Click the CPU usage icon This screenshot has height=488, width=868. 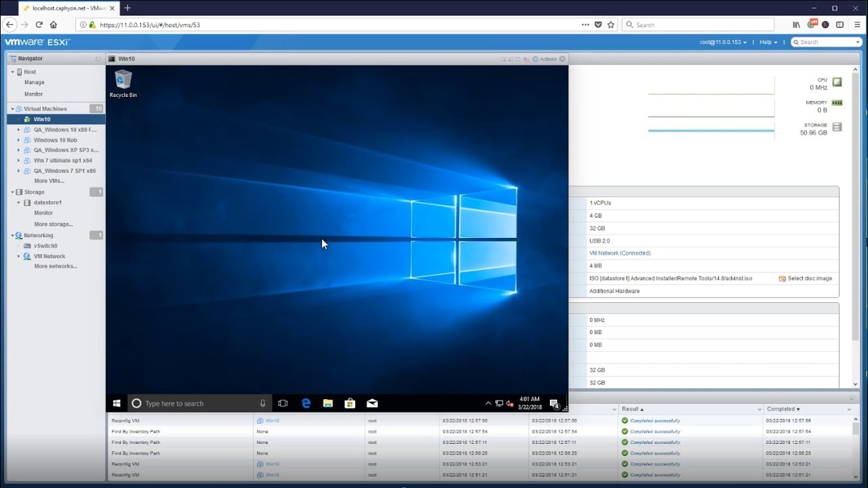pos(837,82)
